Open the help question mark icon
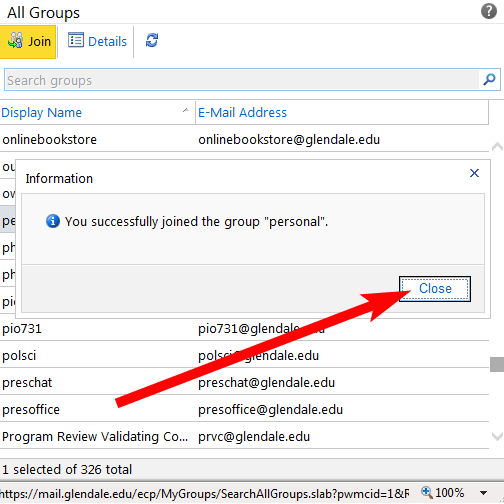 489,11
